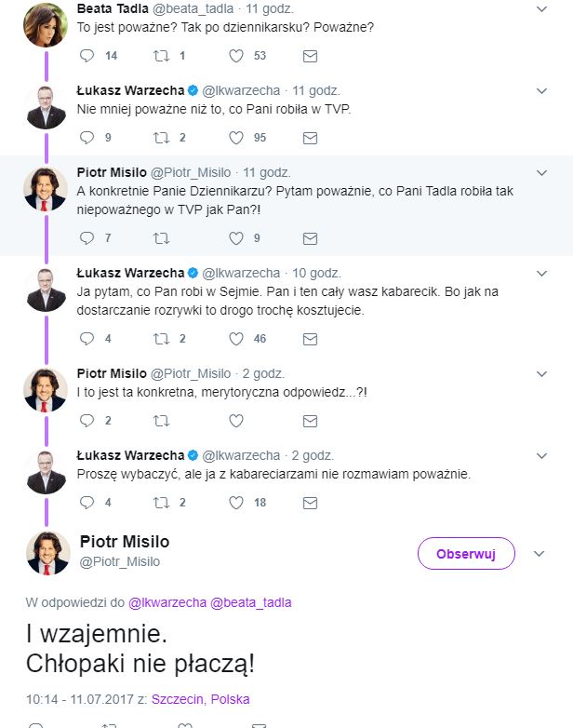This screenshot has height=728, width=573.
Task: Like Beata Tadla's tweet with 53 likes
Action: tap(236, 56)
